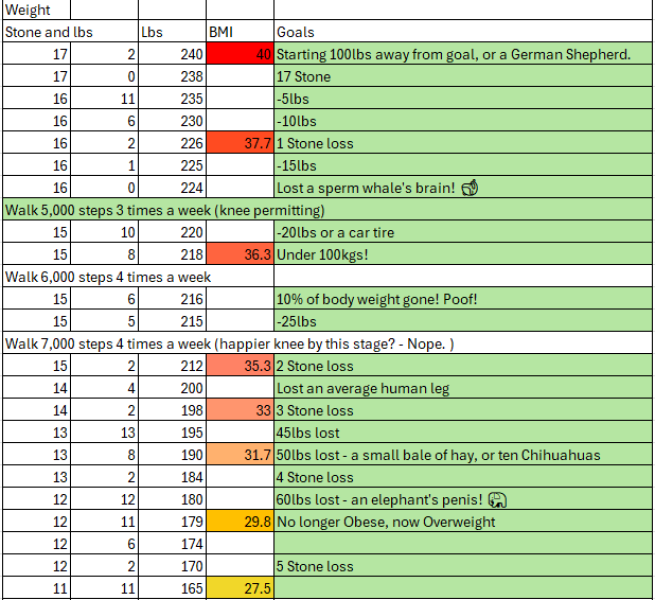Select the '-10lbs' goal cell
Viewport: 655px width, 600px height.
463,121
